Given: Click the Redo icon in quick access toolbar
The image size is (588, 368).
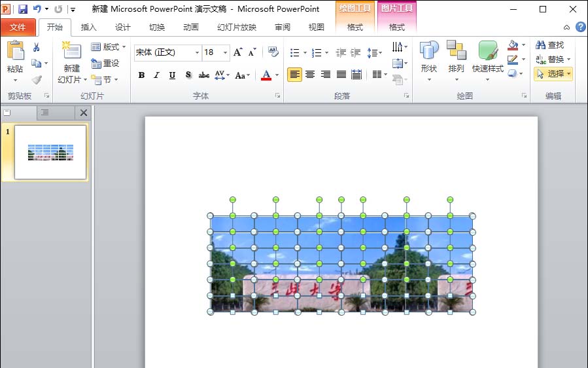Looking at the screenshot, I should [58, 9].
